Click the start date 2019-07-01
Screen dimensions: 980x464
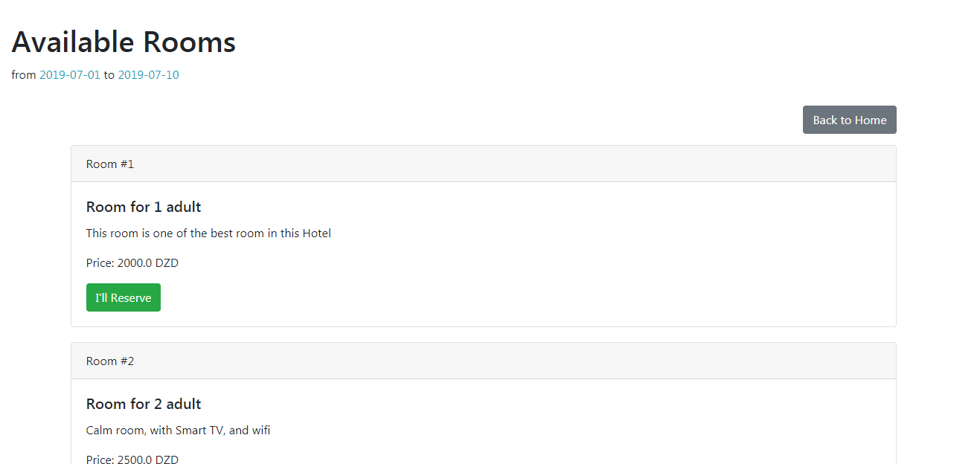pyautogui.click(x=70, y=75)
